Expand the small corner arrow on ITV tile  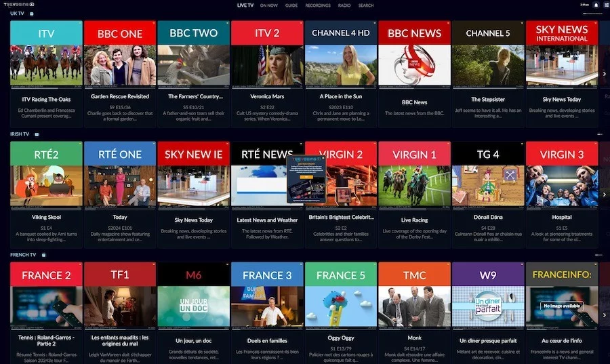pyautogui.click(x=79, y=24)
